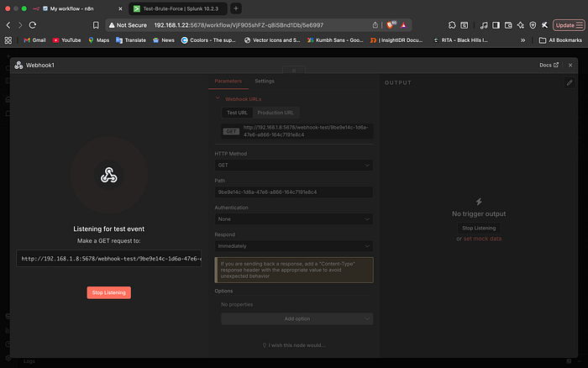Open the browser extensions puzzle icon
The height and width of the screenshot is (368, 588).
point(452,25)
